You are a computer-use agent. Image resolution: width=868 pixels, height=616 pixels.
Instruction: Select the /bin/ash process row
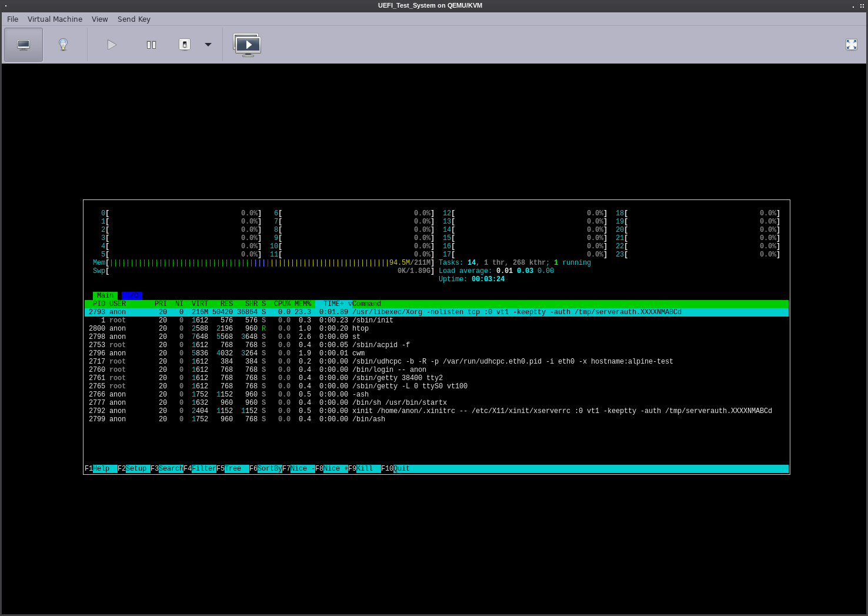click(436, 419)
